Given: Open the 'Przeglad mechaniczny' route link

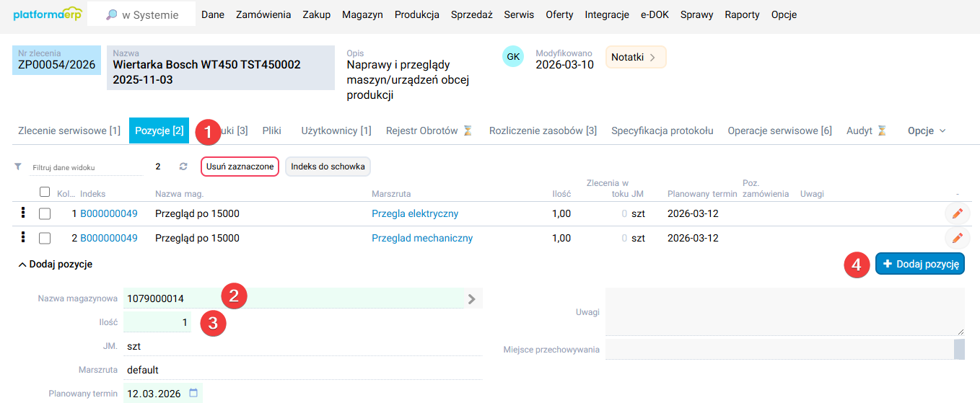Looking at the screenshot, I should pos(422,238).
